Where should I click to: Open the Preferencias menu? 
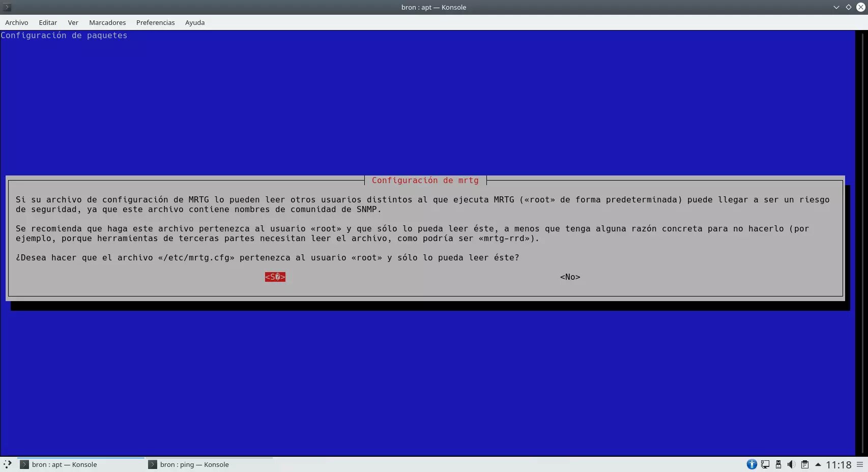(155, 22)
